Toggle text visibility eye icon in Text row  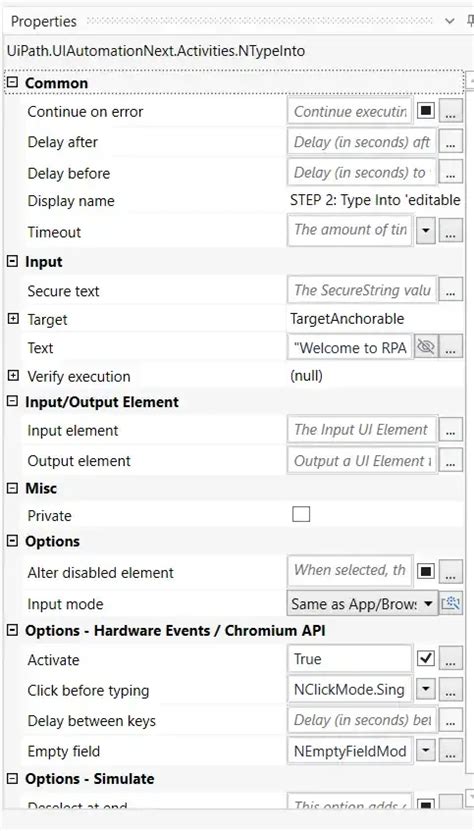coord(426,348)
